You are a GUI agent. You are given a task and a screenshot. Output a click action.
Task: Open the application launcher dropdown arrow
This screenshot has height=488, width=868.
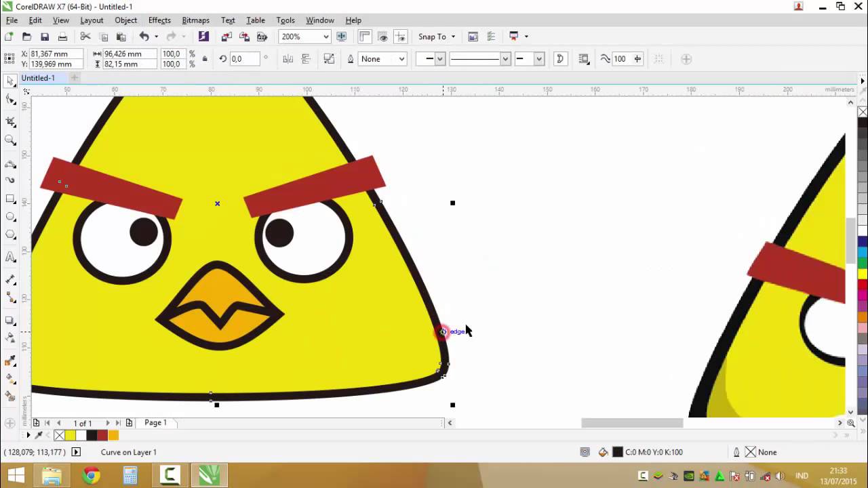tap(526, 37)
